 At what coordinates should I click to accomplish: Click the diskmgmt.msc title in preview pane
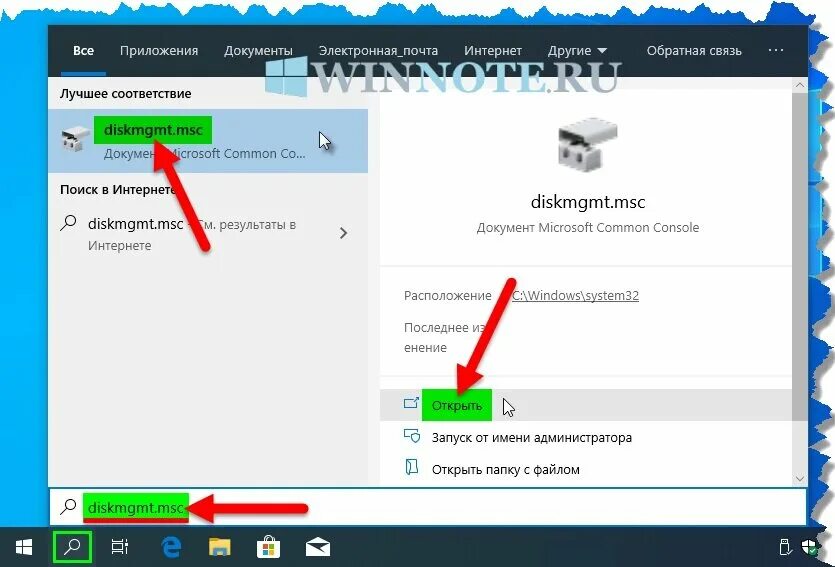click(587, 202)
